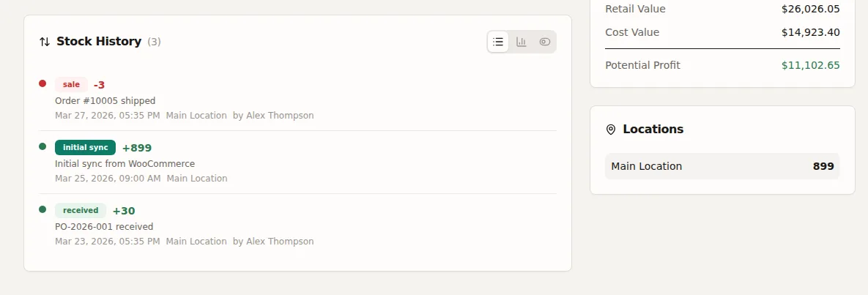Click the red dot of the sale entry
Image resolution: width=868 pixels, height=295 pixels.
(42, 83)
